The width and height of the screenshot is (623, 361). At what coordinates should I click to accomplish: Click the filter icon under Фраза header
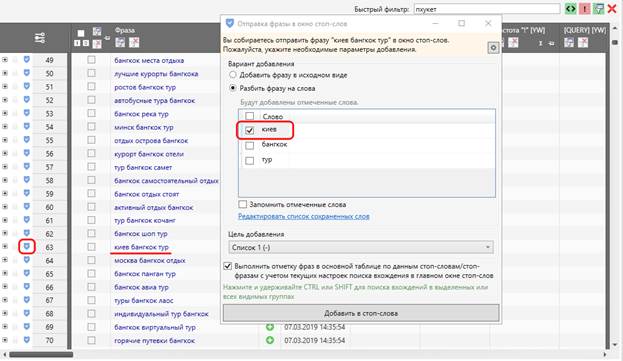click(120, 42)
